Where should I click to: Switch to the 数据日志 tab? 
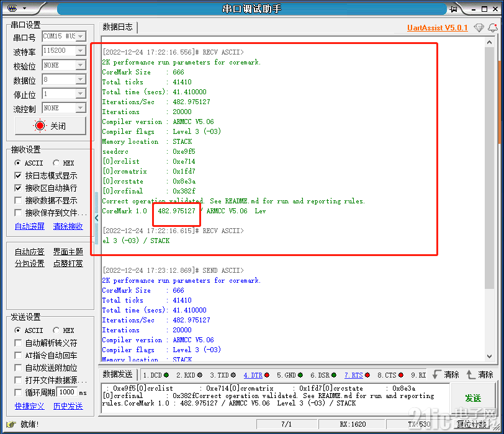[x=118, y=27]
